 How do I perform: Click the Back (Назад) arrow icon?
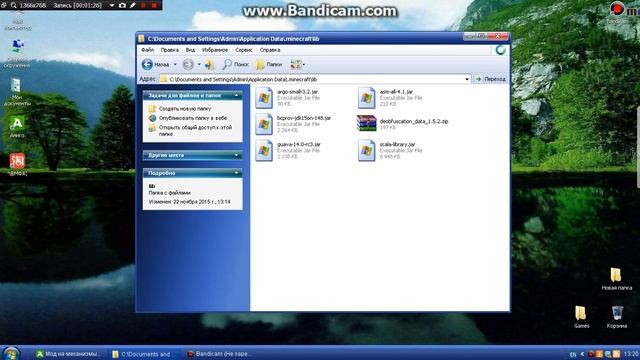pos(147,64)
